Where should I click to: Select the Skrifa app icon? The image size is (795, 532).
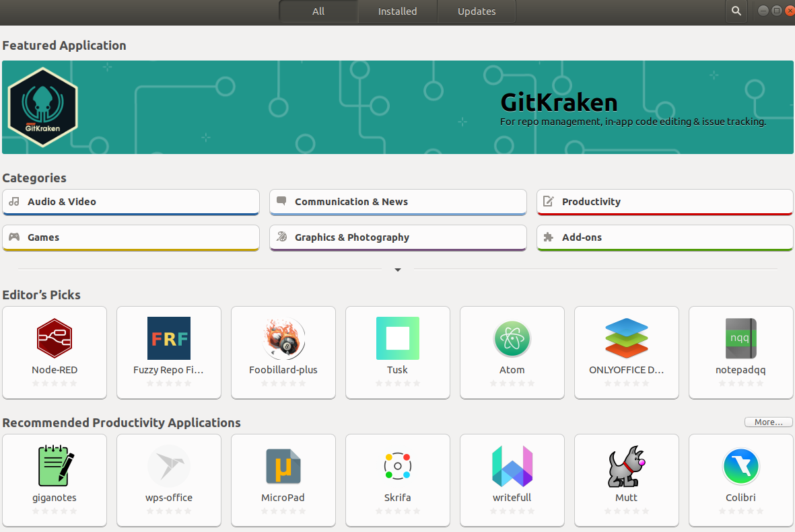pos(397,465)
